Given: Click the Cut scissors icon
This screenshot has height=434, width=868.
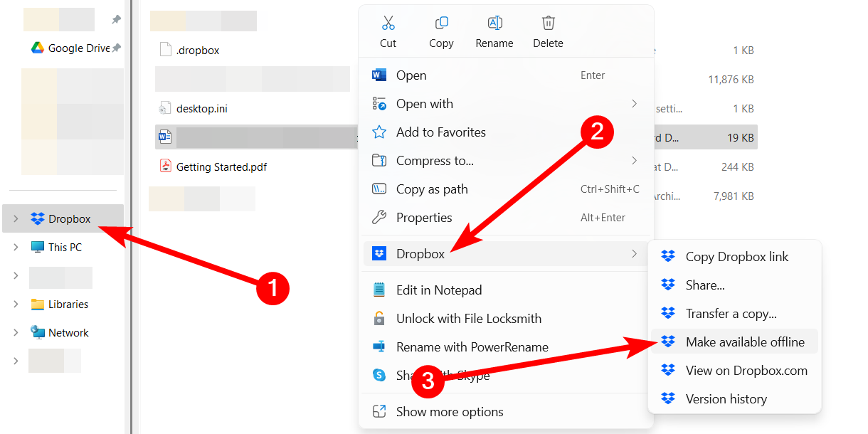Looking at the screenshot, I should coord(388,23).
